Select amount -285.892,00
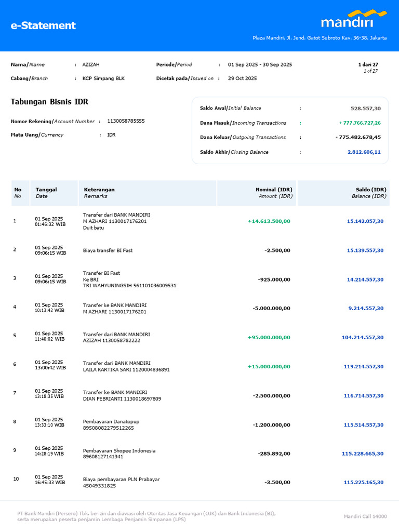Viewport: 399px width, 532px height. pyautogui.click(x=274, y=454)
